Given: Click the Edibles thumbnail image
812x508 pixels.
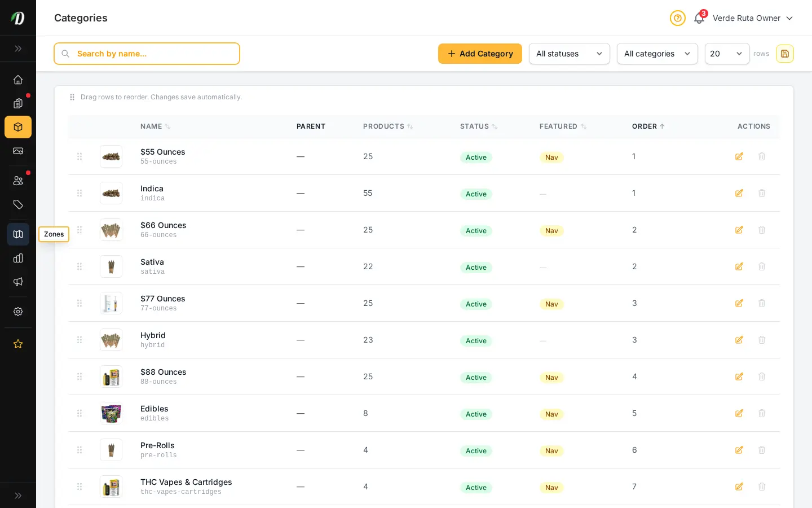Looking at the screenshot, I should point(111,413).
